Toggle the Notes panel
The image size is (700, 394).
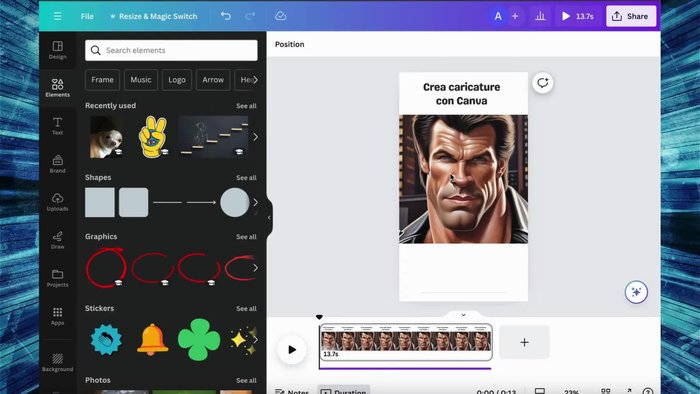click(292, 391)
